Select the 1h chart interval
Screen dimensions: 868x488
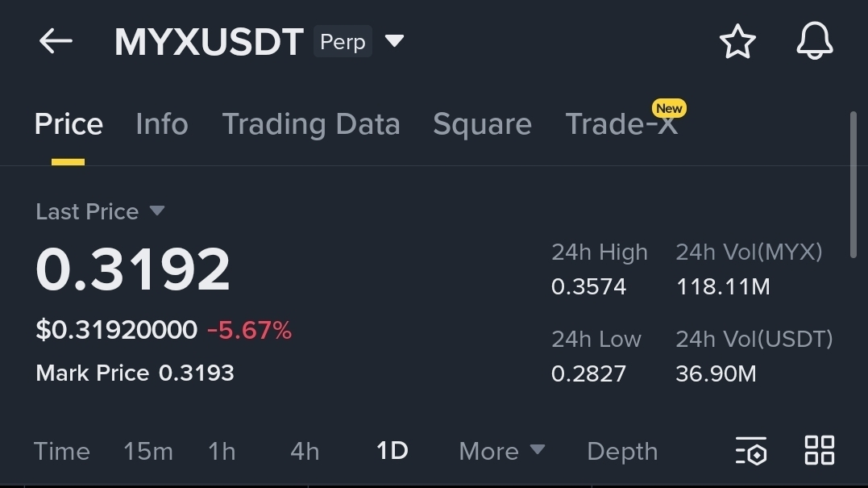point(222,451)
